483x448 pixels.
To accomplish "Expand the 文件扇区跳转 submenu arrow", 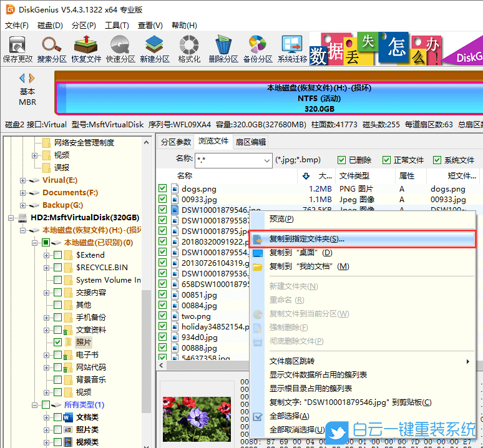I will 468,361.
